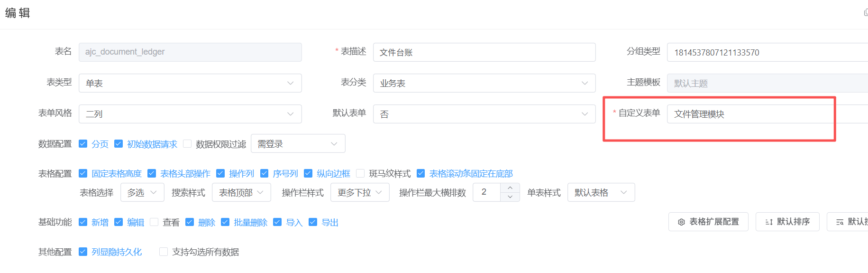The image size is (868, 273).
Task: Click the 表描述 input field
Action: click(484, 52)
